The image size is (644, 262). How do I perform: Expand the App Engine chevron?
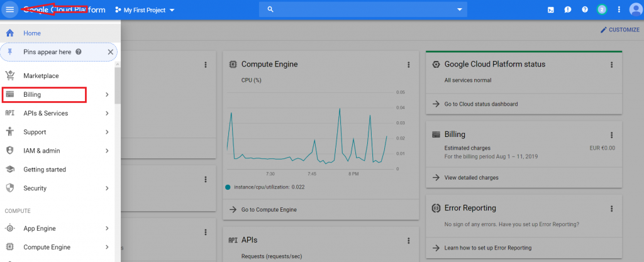point(107,228)
